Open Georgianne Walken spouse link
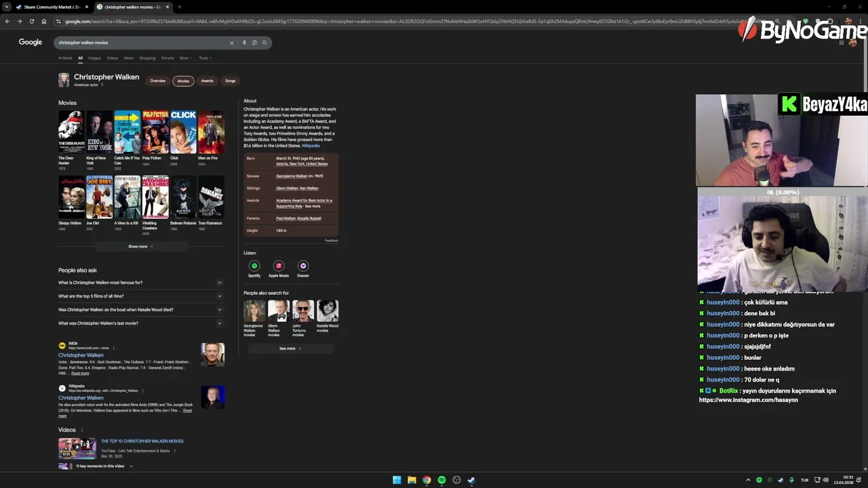868x488 pixels. 292,176
